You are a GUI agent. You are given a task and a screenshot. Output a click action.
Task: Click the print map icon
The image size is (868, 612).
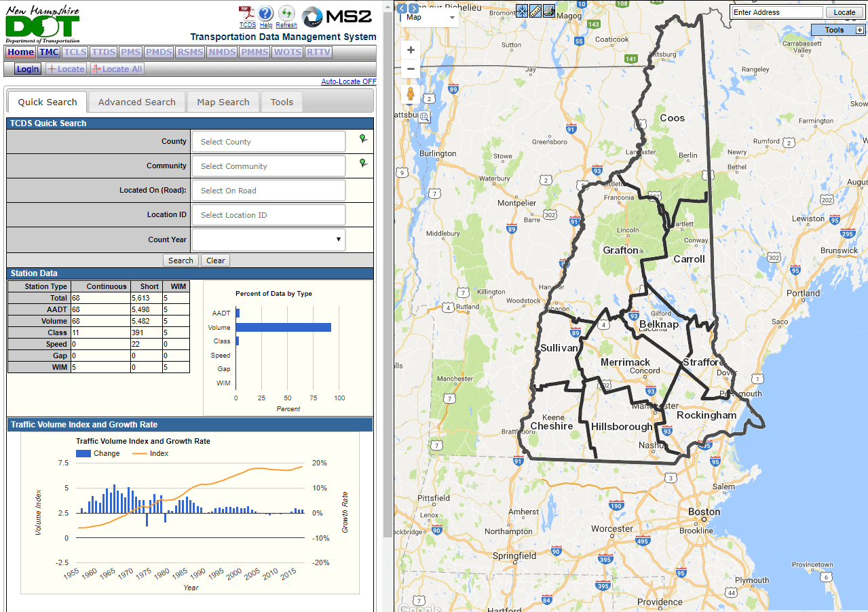point(548,11)
